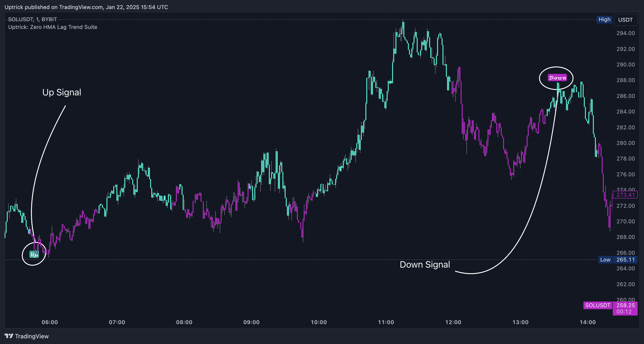Select the purple Down signal label
This screenshot has height=344, width=644.
click(557, 78)
